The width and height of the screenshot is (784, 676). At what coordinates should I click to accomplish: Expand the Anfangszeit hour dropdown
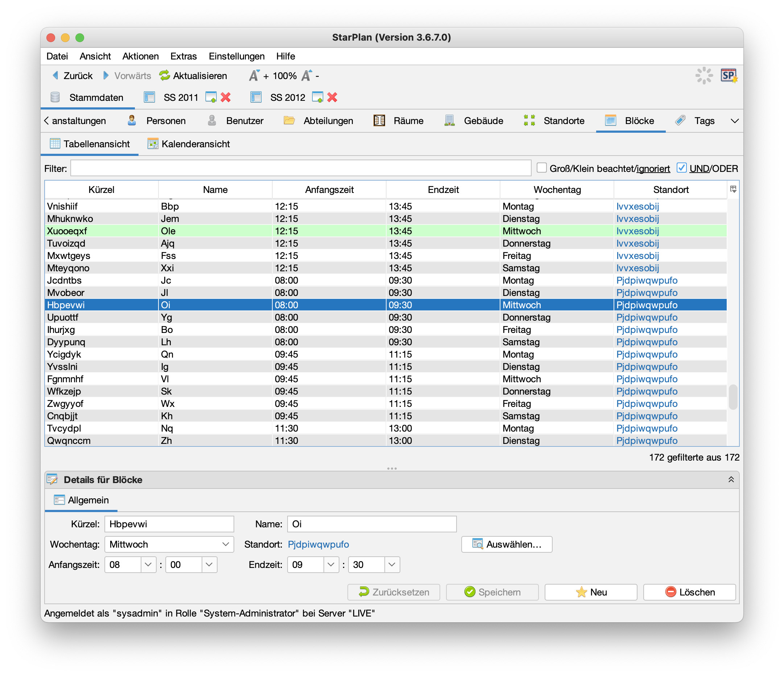[148, 565]
